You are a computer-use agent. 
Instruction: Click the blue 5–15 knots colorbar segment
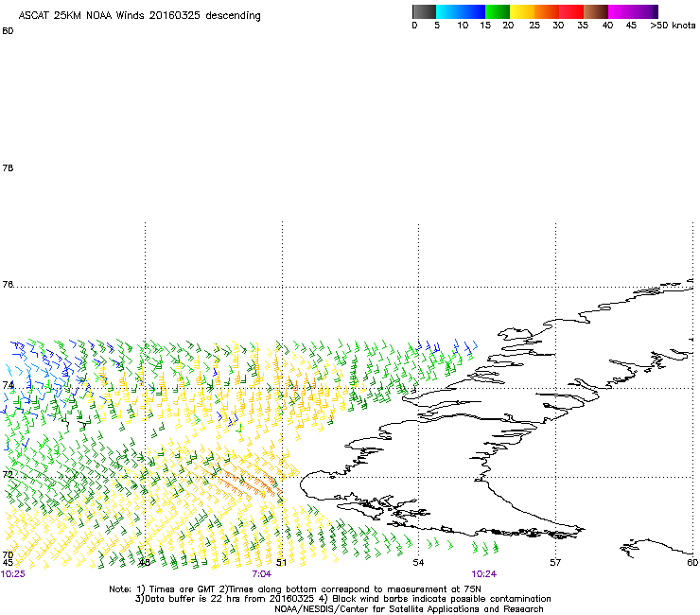point(461,11)
